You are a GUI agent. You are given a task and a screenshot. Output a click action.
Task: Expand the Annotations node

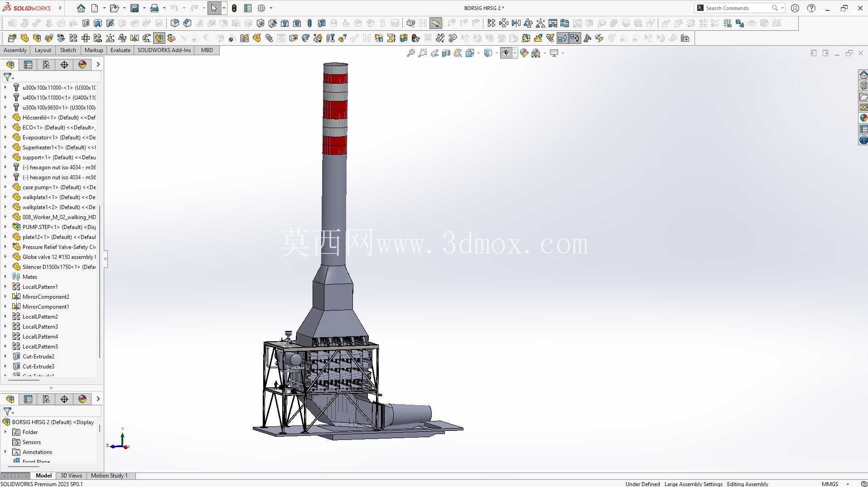(x=5, y=452)
